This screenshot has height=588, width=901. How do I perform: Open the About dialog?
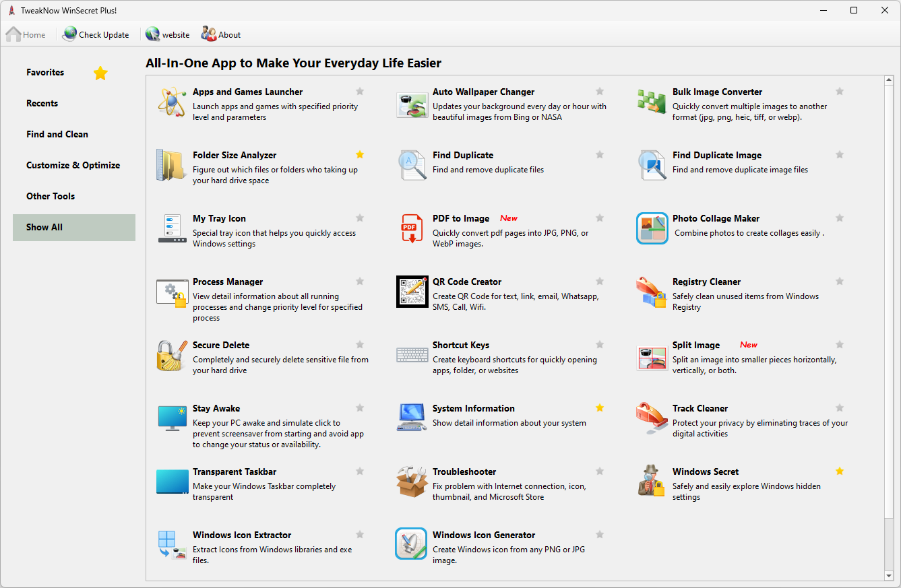(x=221, y=34)
